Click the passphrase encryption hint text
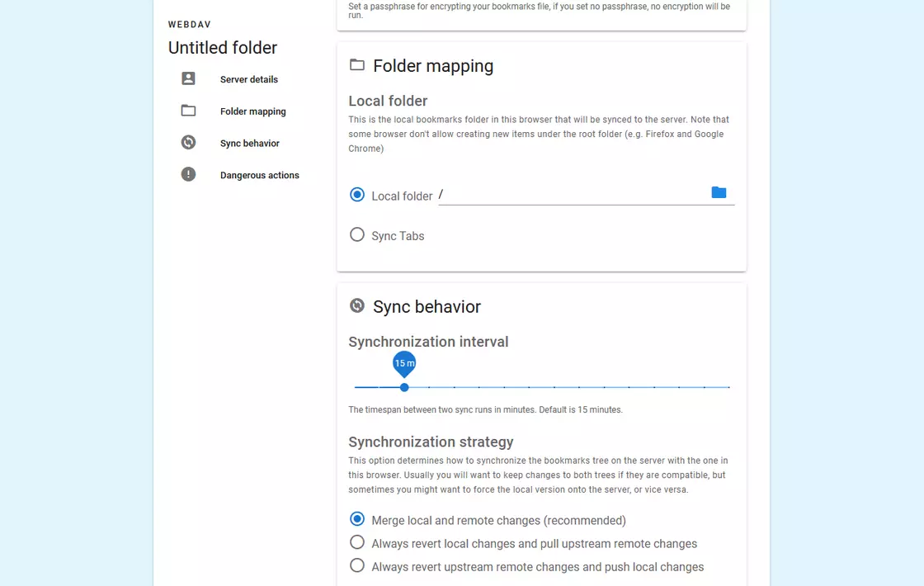This screenshot has height=586, width=924. coord(540,11)
